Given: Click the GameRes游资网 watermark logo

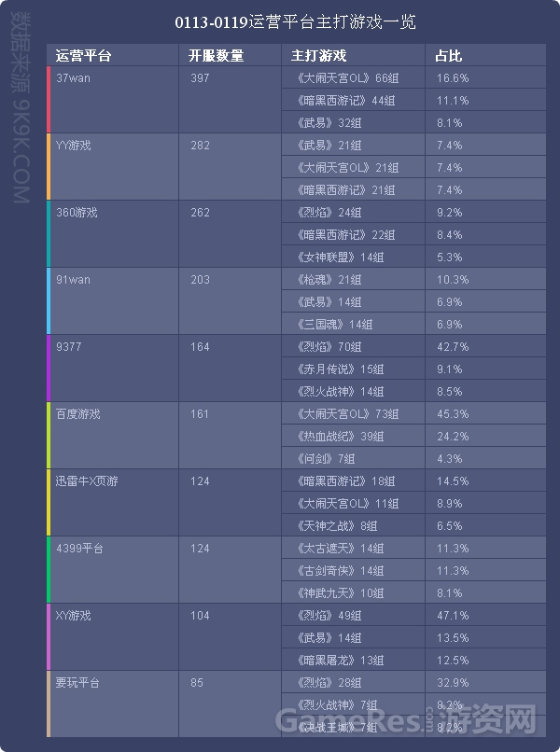Looking at the screenshot, I should [x=405, y=719].
